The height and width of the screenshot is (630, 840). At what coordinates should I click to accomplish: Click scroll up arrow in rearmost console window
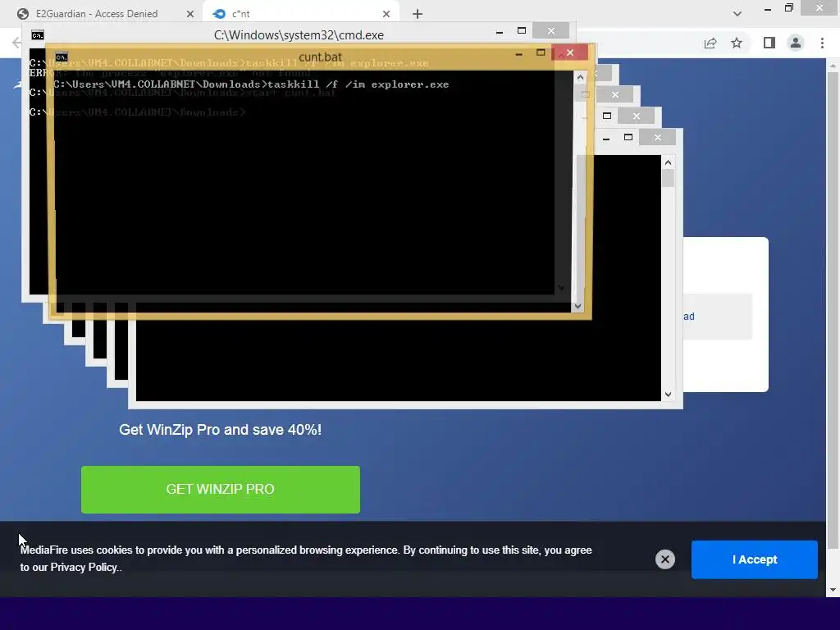pos(668,162)
